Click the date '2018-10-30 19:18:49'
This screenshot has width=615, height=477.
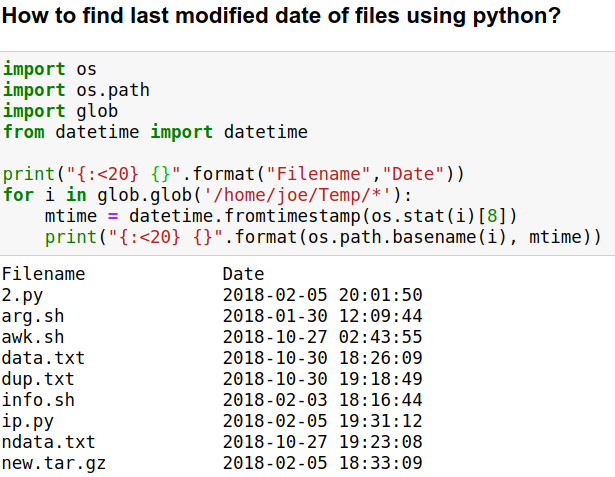322,379
